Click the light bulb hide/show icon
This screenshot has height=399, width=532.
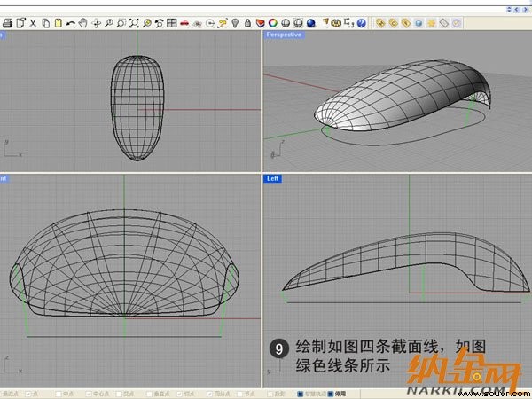click(x=235, y=23)
